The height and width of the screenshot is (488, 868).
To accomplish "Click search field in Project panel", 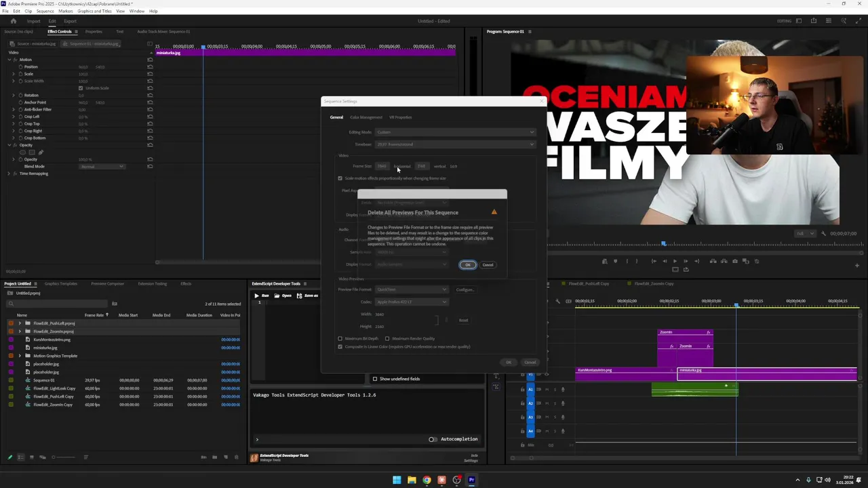I will (x=58, y=304).
